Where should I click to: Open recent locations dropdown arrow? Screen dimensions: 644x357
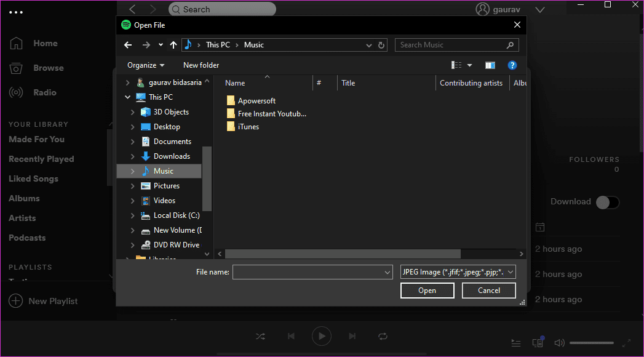click(161, 45)
